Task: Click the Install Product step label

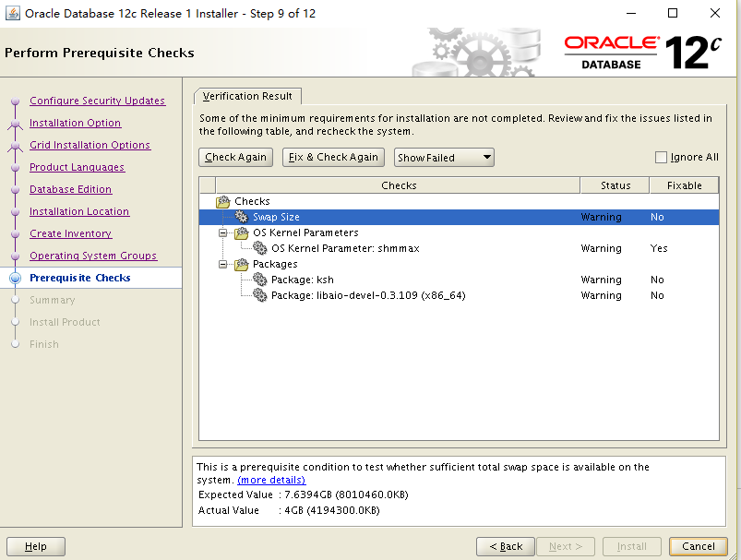Action: click(65, 322)
